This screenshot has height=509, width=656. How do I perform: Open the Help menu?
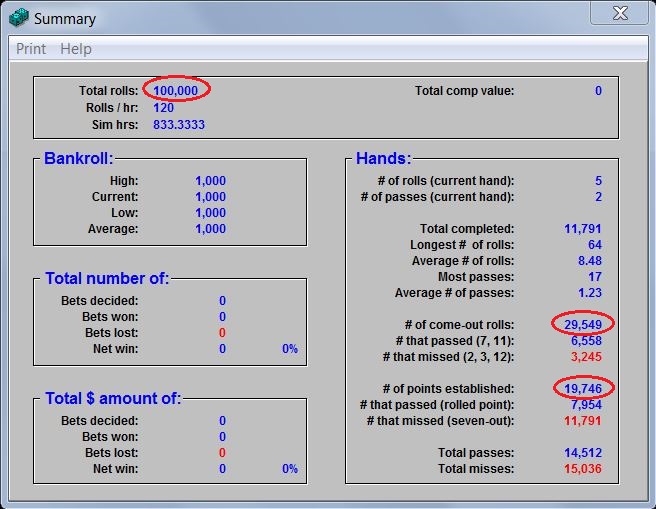tap(76, 49)
